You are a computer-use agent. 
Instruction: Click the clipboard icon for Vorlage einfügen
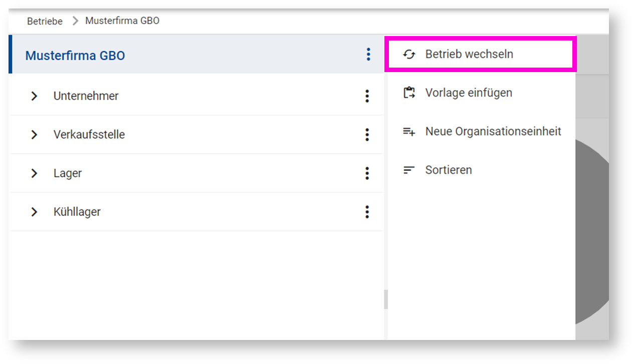coord(409,93)
